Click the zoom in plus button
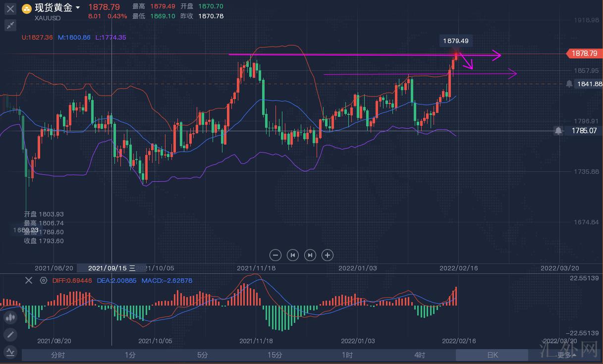This screenshot has height=364, width=603. (327, 255)
